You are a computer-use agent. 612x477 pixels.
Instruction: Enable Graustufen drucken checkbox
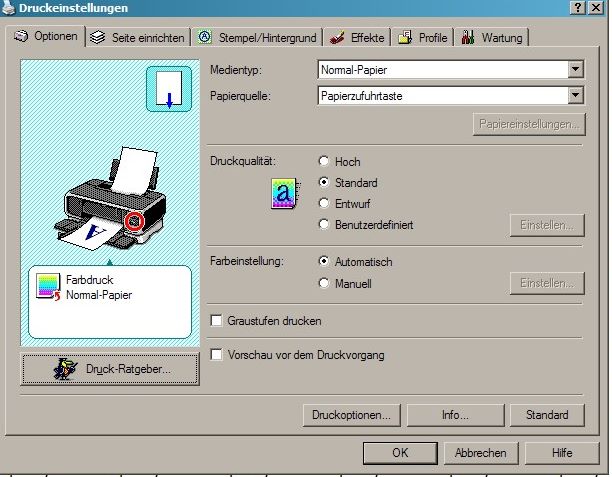pyautogui.click(x=217, y=321)
